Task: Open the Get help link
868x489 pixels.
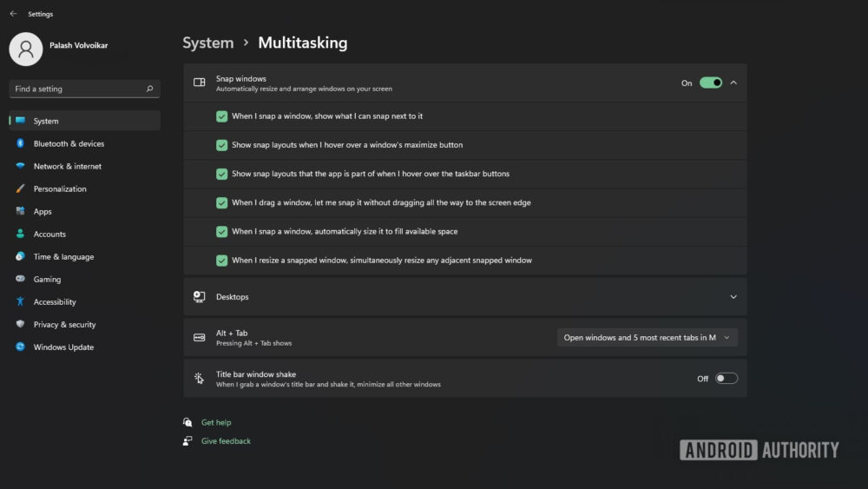Action: [x=216, y=422]
